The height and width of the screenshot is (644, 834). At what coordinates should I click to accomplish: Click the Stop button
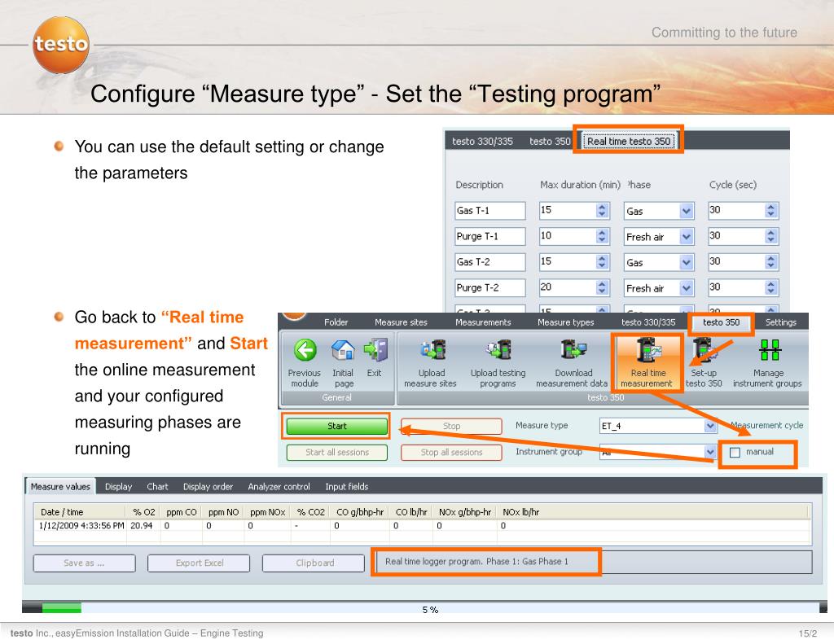click(x=451, y=426)
